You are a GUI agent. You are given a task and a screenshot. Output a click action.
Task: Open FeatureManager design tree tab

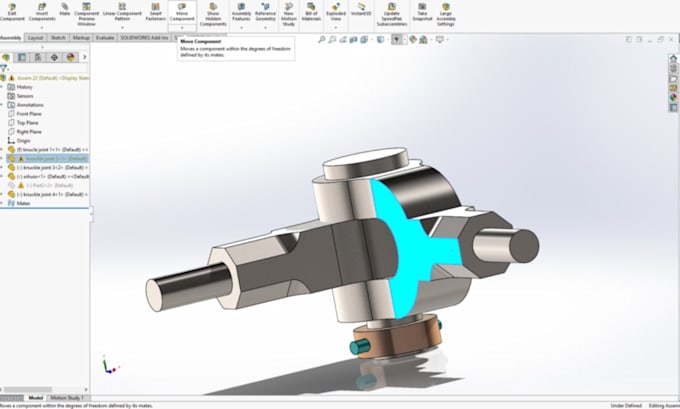[x=6, y=57]
